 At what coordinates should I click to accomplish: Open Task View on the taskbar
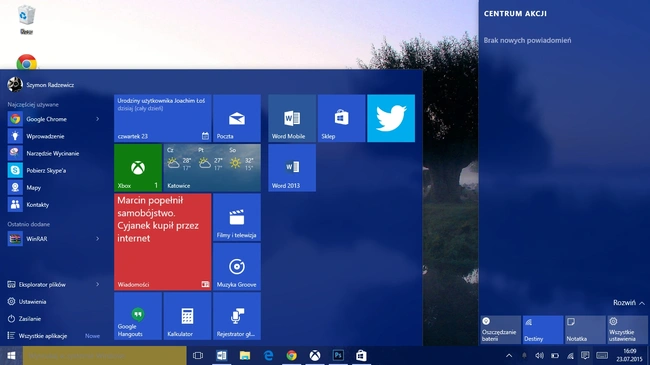click(x=198, y=355)
